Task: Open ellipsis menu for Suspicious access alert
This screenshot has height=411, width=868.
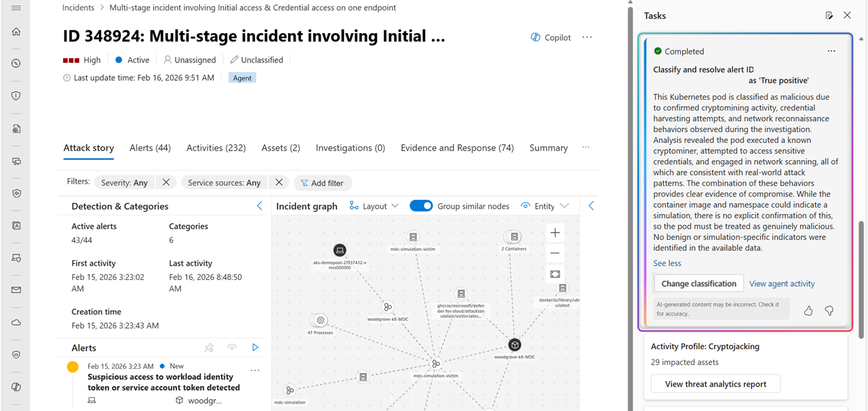Action: coord(255,370)
